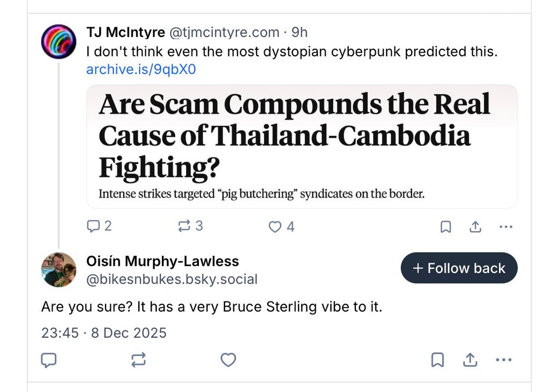Open the archive.is/9qbX0 link
This screenshot has width=536, height=392.
point(141,70)
